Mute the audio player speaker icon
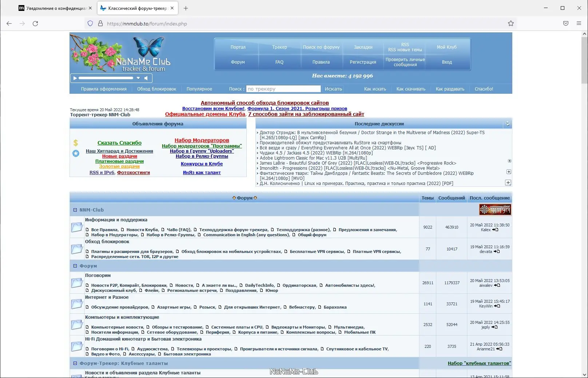 coord(146,78)
